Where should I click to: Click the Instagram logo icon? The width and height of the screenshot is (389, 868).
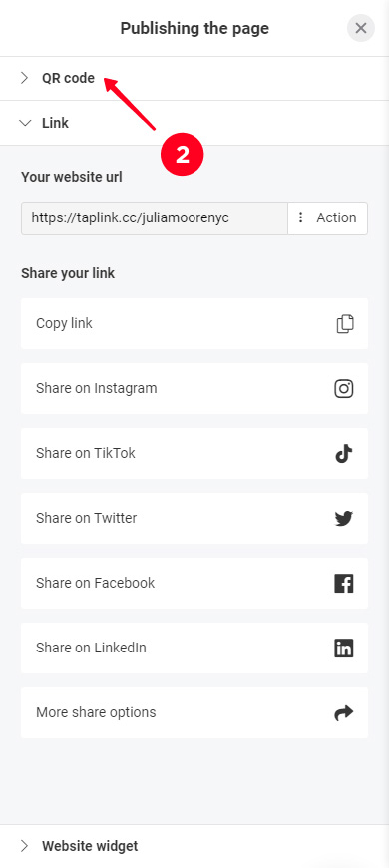tap(344, 389)
